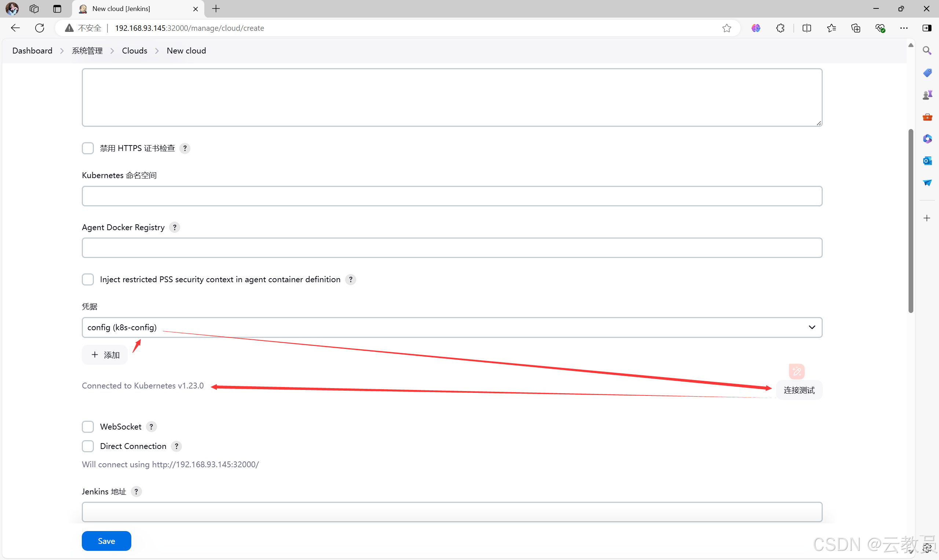Viewport: 939px width, 560px height.
Task: Open workspaces icon in title bar
Action: [x=34, y=9]
